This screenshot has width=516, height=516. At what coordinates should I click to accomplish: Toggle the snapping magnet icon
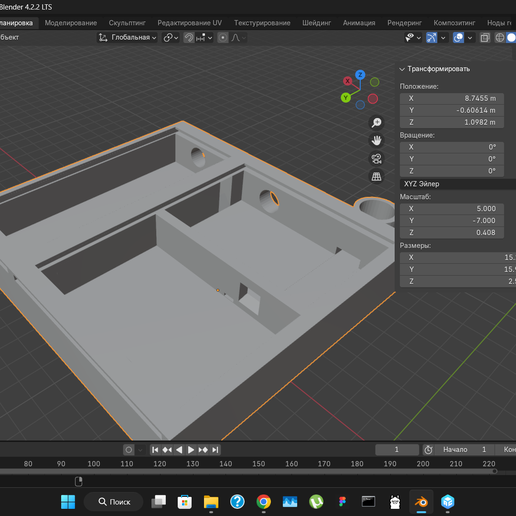[189, 38]
